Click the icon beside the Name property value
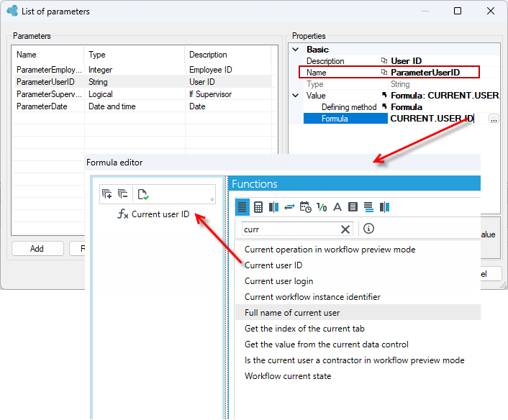This screenshot has height=420, width=508. (384, 72)
